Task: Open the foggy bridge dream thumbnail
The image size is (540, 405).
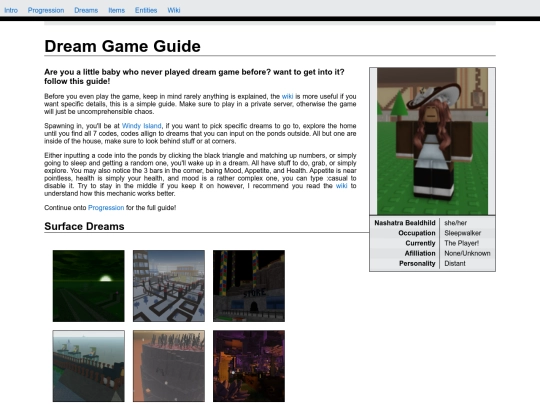Action: 89,366
